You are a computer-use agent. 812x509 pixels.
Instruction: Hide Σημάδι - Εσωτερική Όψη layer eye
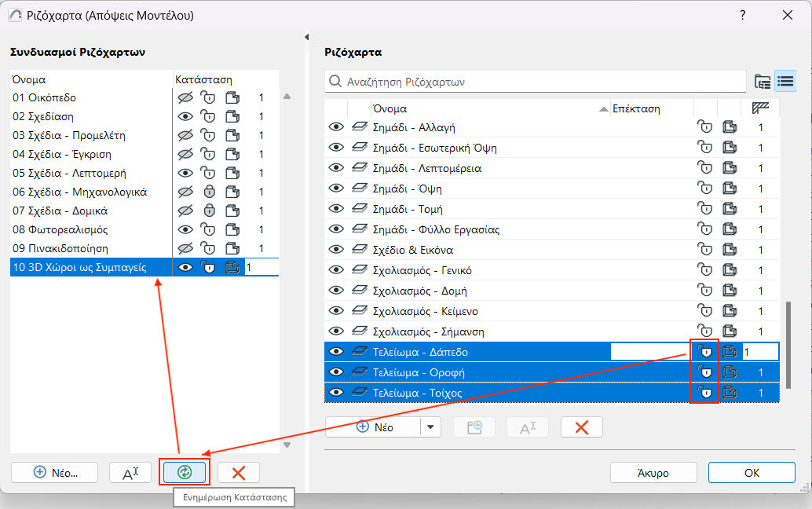click(336, 148)
